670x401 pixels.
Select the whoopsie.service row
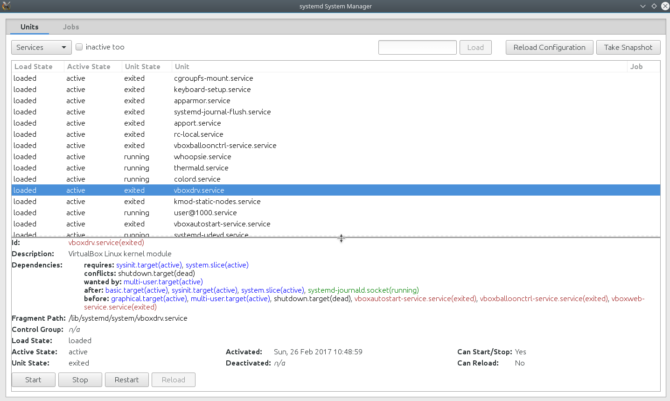[335, 157]
